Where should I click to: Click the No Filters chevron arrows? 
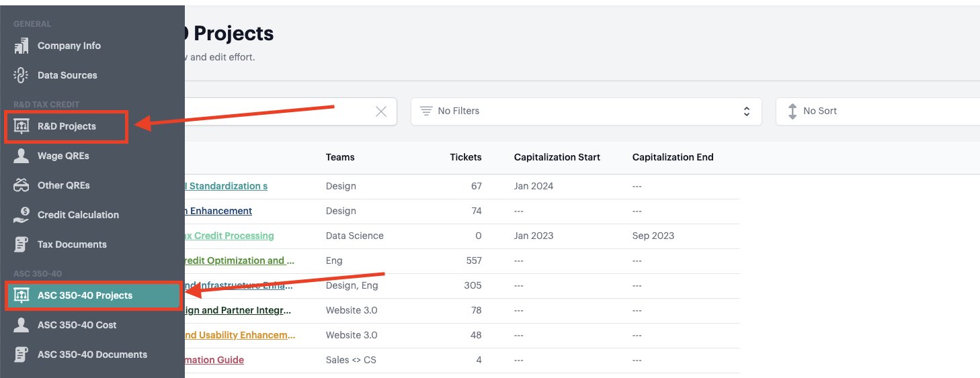[x=746, y=111]
